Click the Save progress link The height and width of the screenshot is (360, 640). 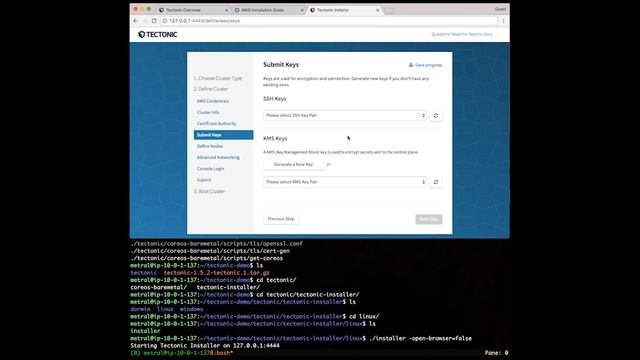(425, 65)
